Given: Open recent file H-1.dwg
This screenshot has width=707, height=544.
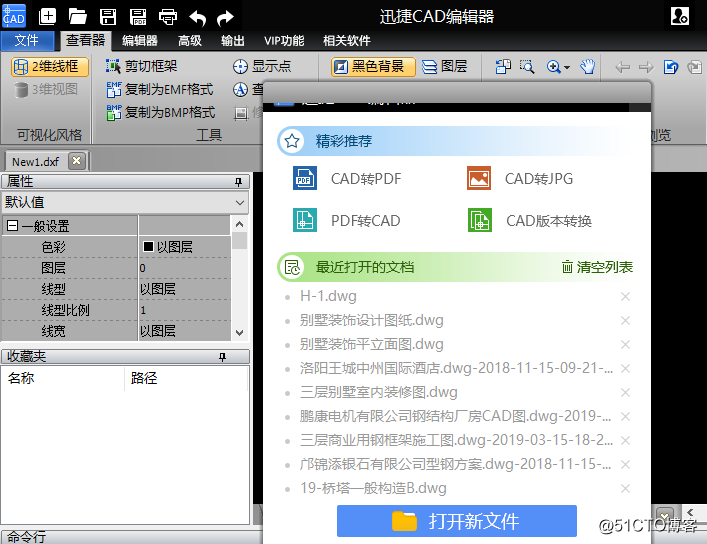Looking at the screenshot, I should (328, 296).
